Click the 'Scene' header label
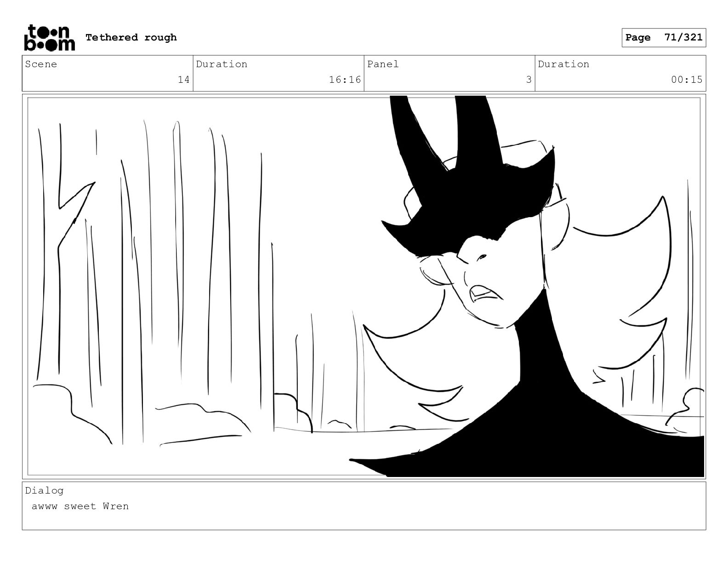Screen dimensions: 728x563 tap(41, 64)
